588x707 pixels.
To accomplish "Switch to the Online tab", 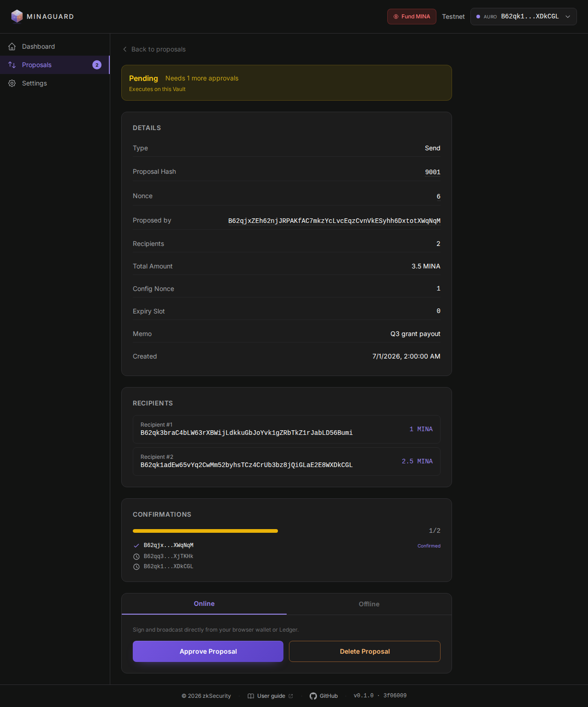I will pyautogui.click(x=204, y=604).
